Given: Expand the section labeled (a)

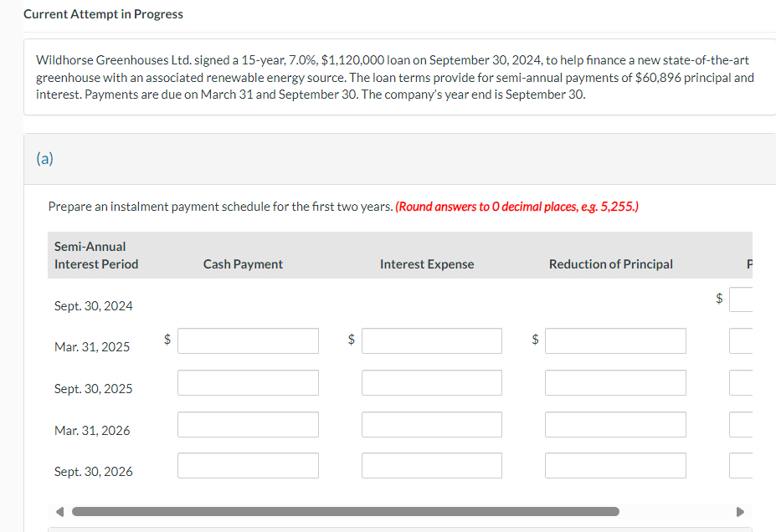Looking at the screenshot, I should (44, 158).
